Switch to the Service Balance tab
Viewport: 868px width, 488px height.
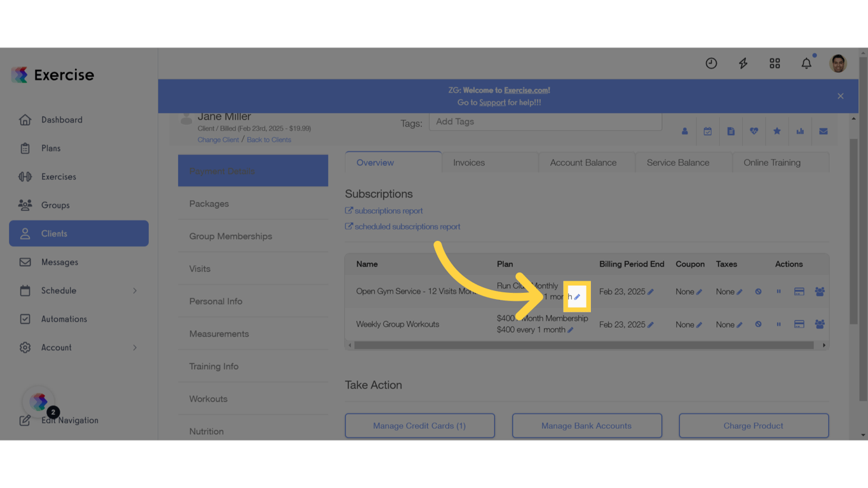coord(684,163)
